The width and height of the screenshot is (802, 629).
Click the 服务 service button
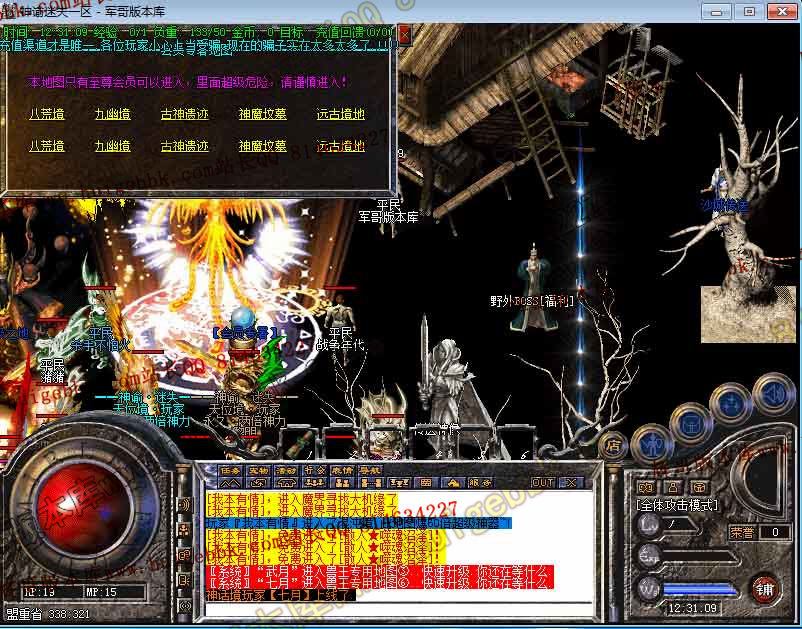tap(480, 482)
